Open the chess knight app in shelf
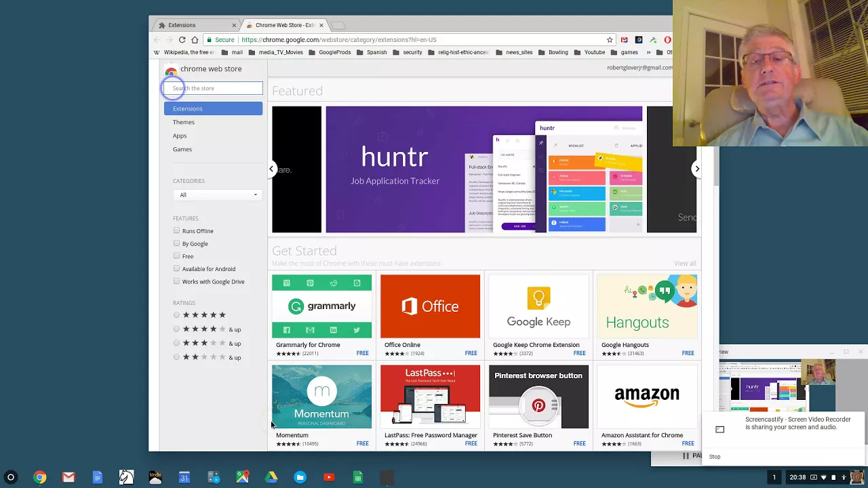The image size is (868, 488). coord(126,477)
